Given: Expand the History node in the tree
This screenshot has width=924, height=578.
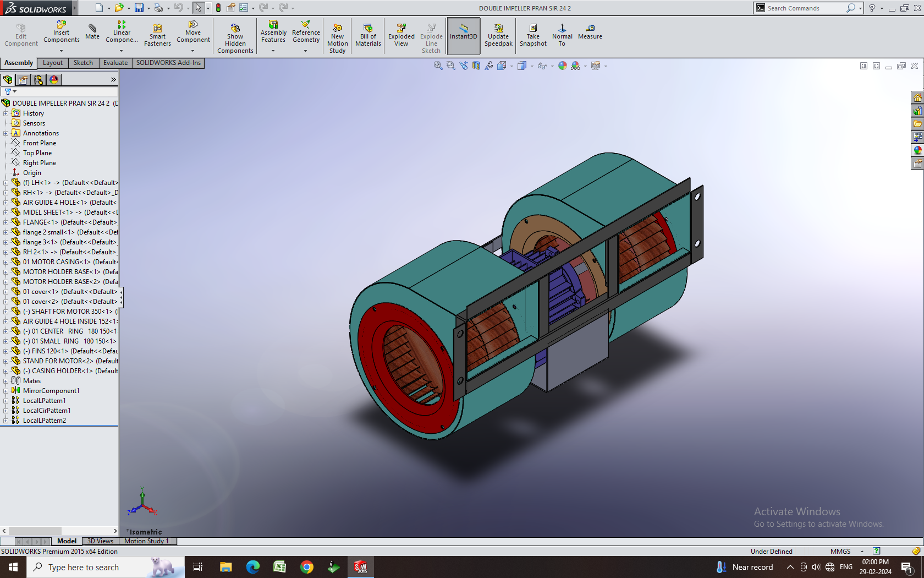Looking at the screenshot, I should (6, 113).
